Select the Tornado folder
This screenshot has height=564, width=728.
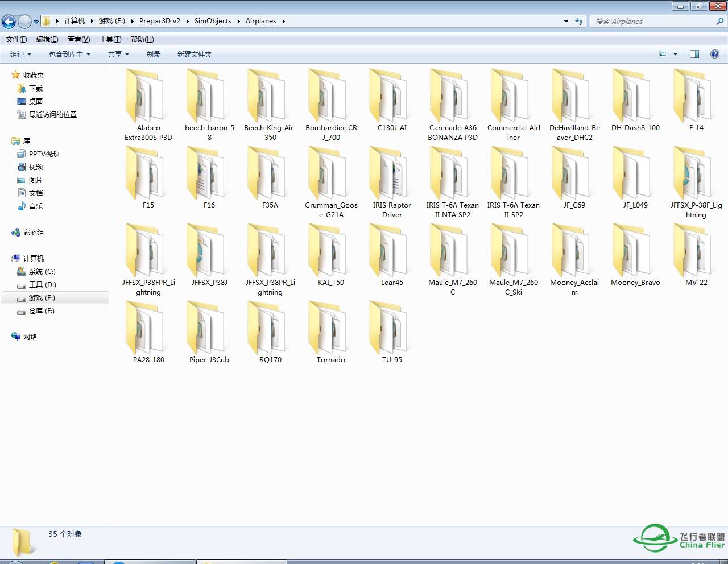pyautogui.click(x=331, y=332)
